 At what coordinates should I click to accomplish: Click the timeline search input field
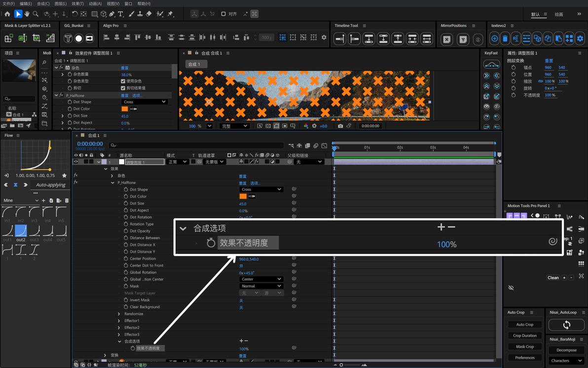(196, 145)
